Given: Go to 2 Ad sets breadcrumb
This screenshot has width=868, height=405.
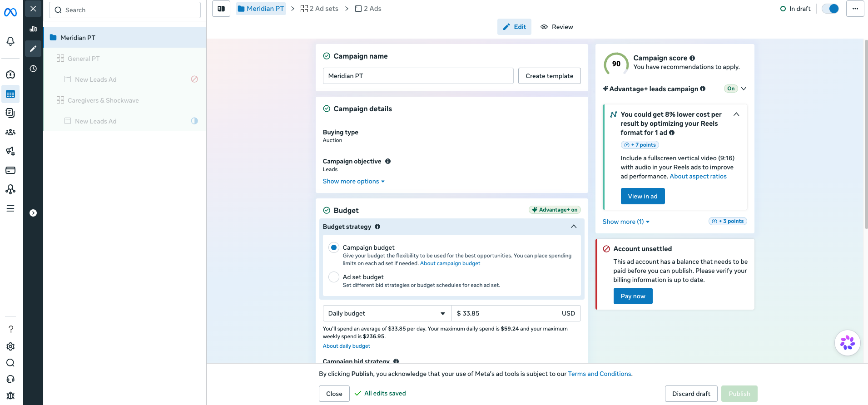Looking at the screenshot, I should 319,9.
